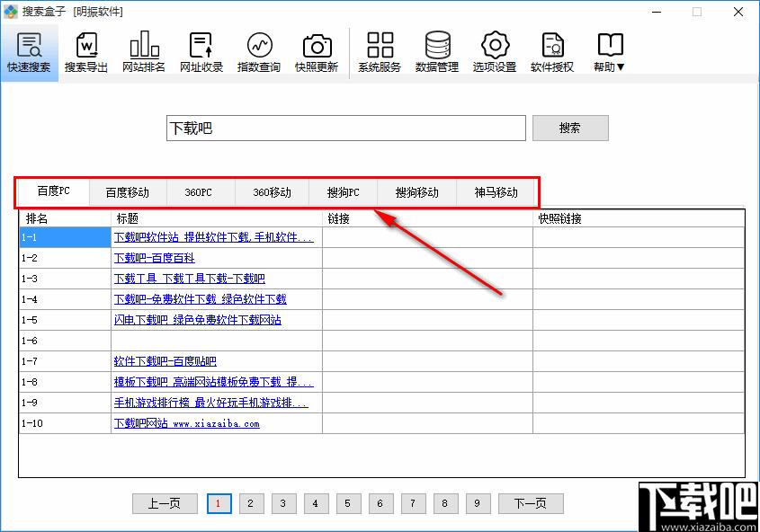Screen dimensions: 760x532
Task: Switch to the 神马移动 tab
Action: [x=496, y=192]
